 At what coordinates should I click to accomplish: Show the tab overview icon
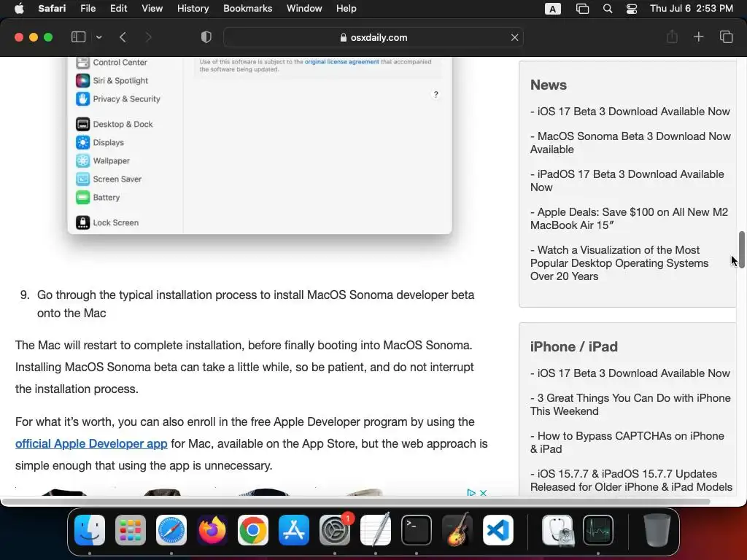(726, 36)
